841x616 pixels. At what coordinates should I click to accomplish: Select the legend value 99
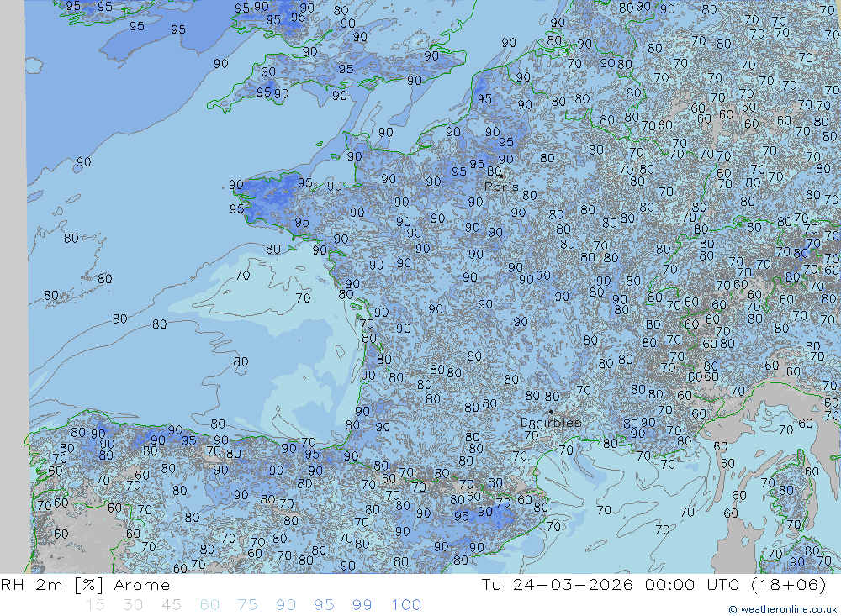362,605
